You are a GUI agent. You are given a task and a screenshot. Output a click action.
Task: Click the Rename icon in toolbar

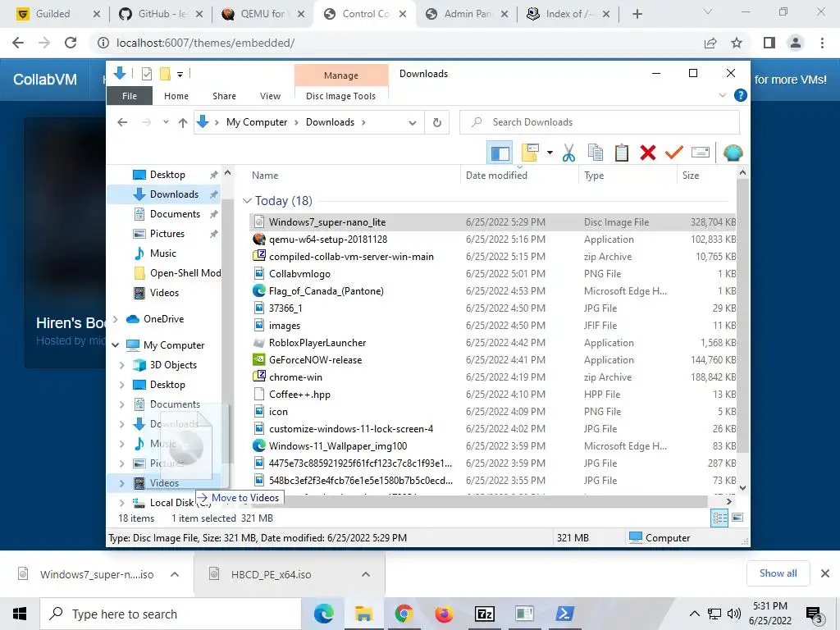click(701, 153)
